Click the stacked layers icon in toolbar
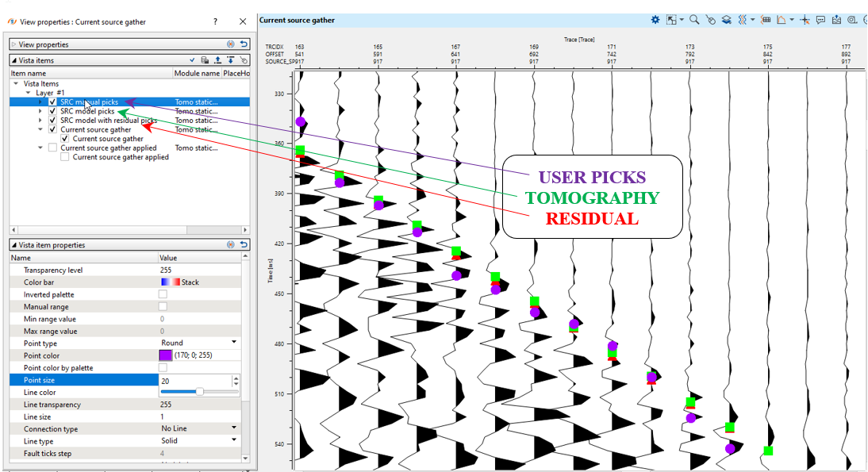868x472 pixels. pyautogui.click(x=726, y=20)
